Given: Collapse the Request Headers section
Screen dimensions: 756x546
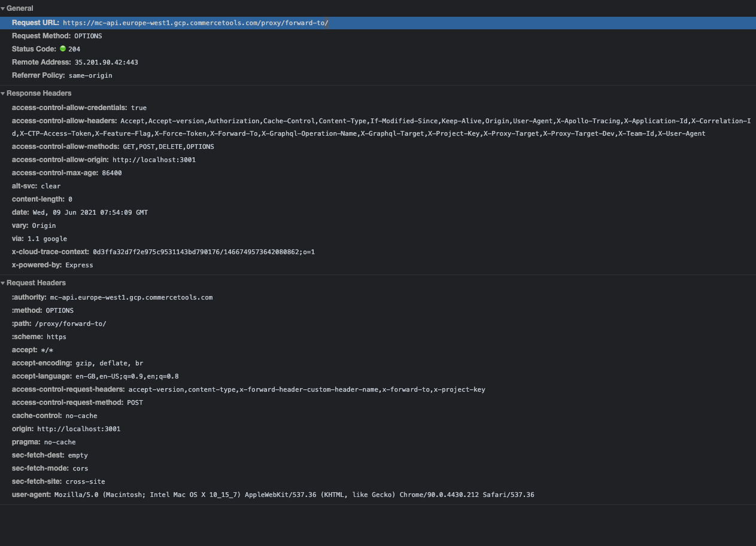Looking at the screenshot, I should click(x=4, y=283).
